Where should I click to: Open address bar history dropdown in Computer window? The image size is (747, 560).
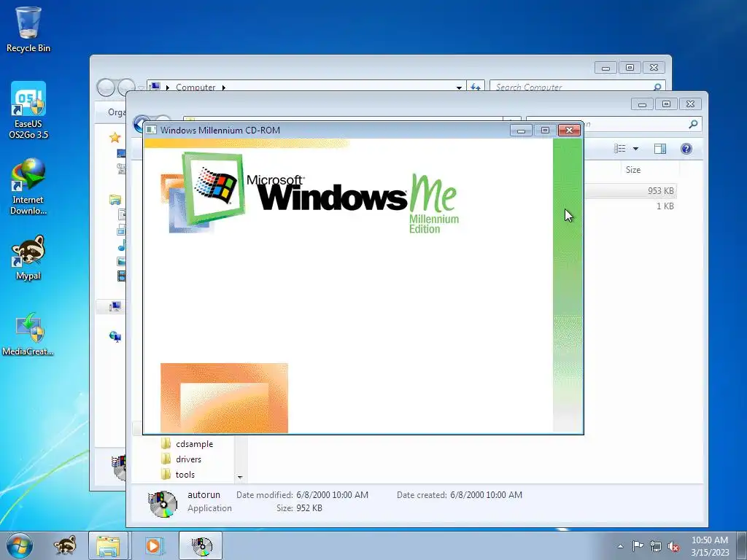click(459, 87)
